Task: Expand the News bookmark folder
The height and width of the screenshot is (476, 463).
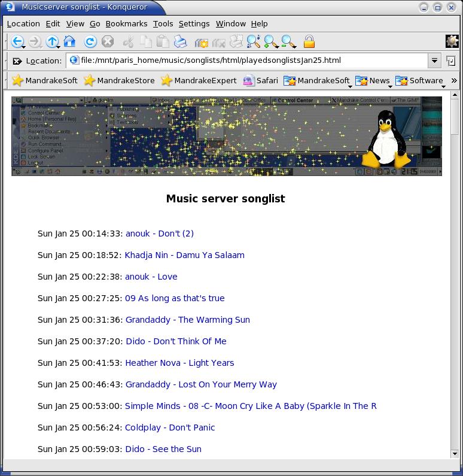Action: point(373,81)
